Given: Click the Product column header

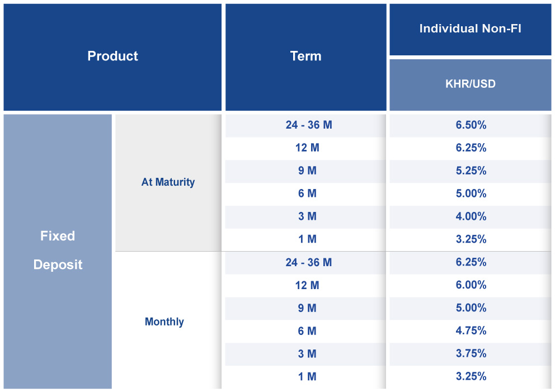Looking at the screenshot, I should pyautogui.click(x=112, y=56).
